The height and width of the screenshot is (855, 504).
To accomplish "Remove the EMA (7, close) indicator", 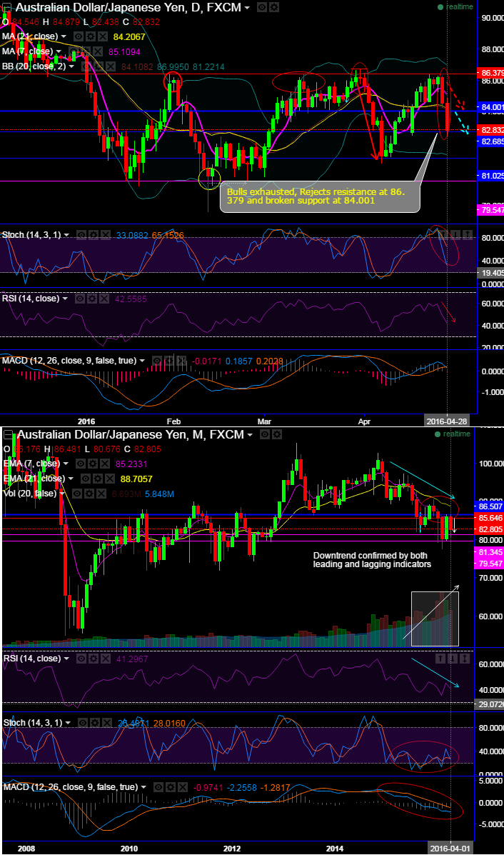I will click(104, 464).
